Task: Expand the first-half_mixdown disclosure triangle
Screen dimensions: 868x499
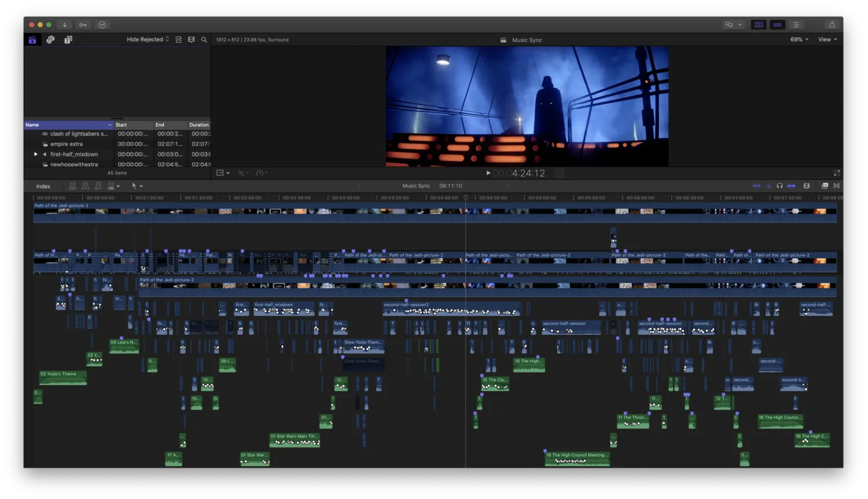Action: (36, 155)
